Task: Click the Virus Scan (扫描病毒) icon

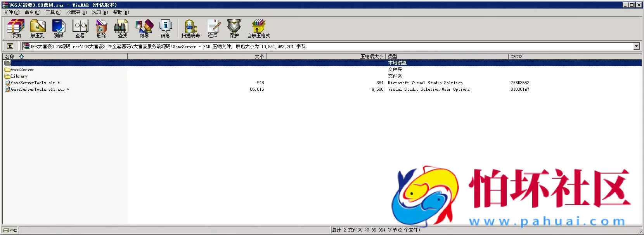Action: (x=190, y=29)
